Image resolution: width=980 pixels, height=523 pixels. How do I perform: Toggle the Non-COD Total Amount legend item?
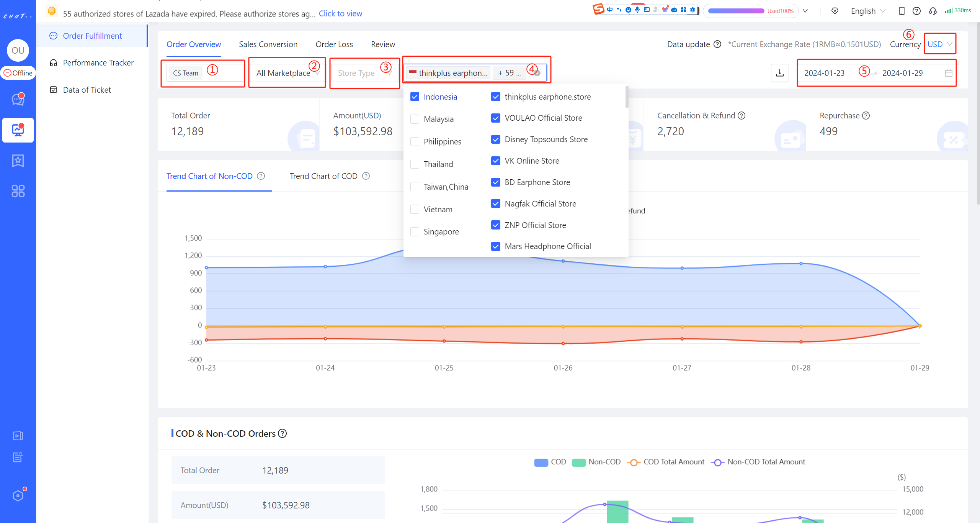click(758, 462)
